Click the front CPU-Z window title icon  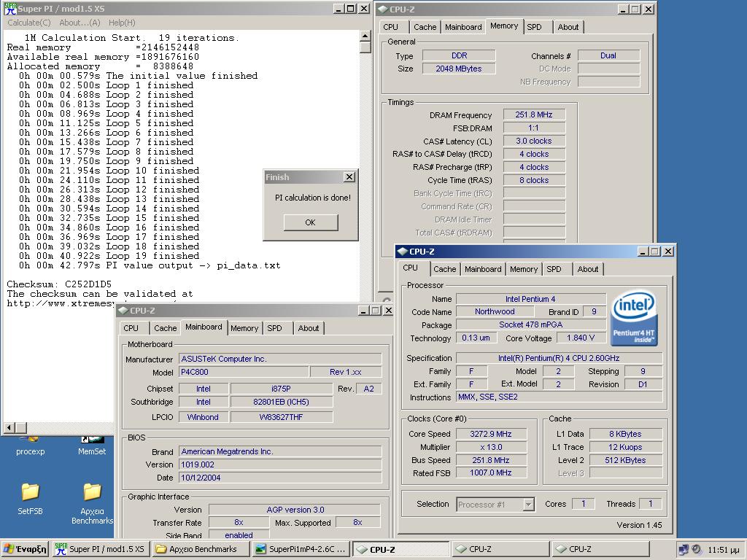click(403, 252)
